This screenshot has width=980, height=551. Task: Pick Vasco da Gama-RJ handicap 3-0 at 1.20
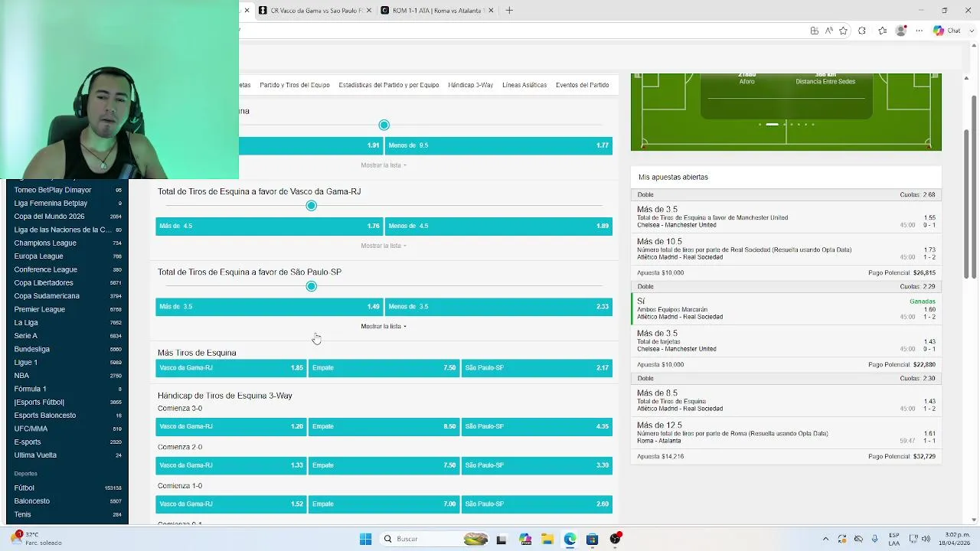coord(231,426)
